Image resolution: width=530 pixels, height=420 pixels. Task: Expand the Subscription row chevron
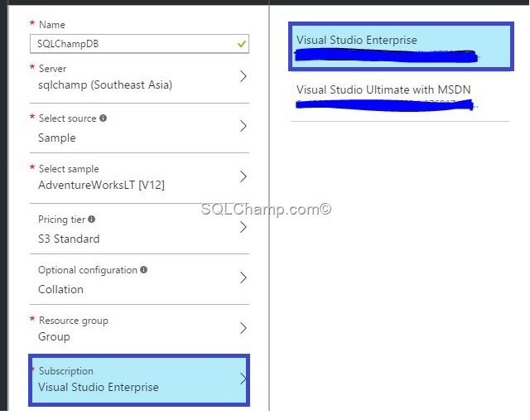pos(243,379)
